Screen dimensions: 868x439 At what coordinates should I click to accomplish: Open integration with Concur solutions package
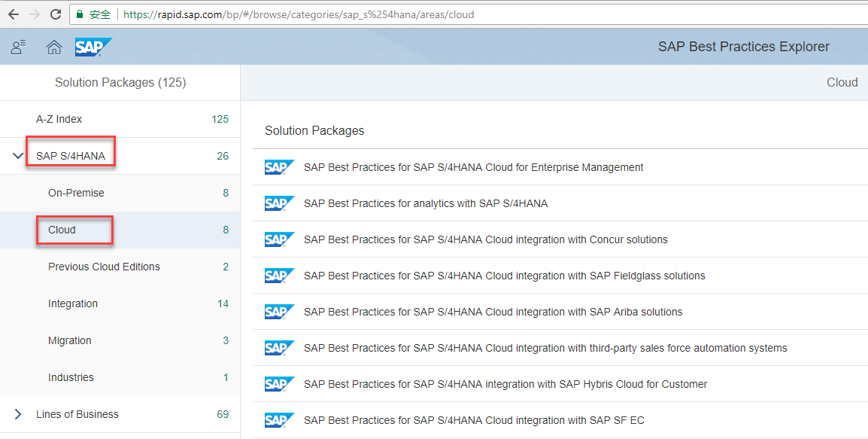tap(485, 239)
